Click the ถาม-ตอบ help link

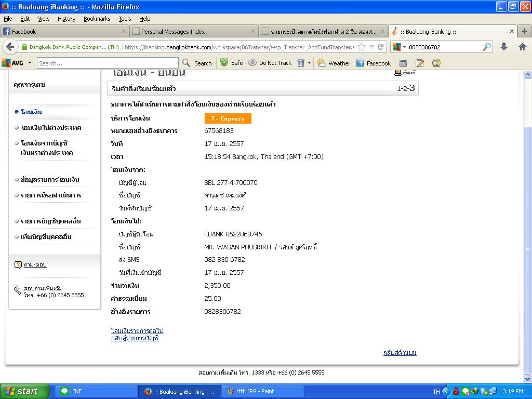pyautogui.click(x=35, y=264)
